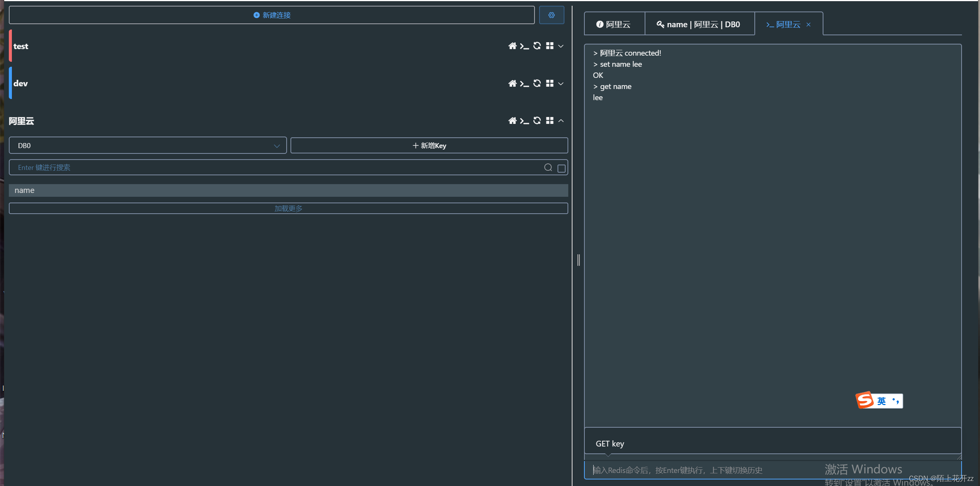The image size is (980, 486).
Task: Toggle Sogou 英 language mode
Action: click(x=881, y=401)
